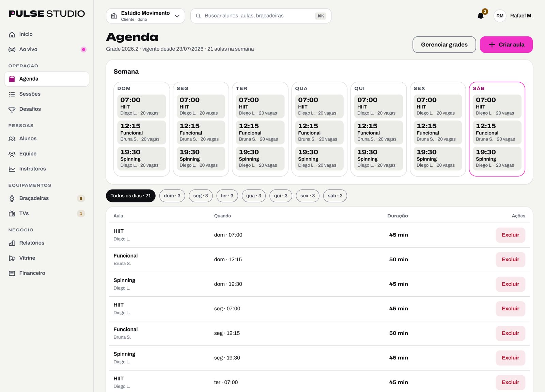Open the Início home icon
Screen dimensions: 545x392
[x=12, y=34]
